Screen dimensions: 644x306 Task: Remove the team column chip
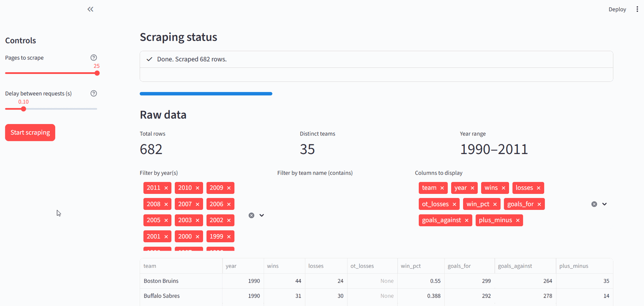point(442,188)
